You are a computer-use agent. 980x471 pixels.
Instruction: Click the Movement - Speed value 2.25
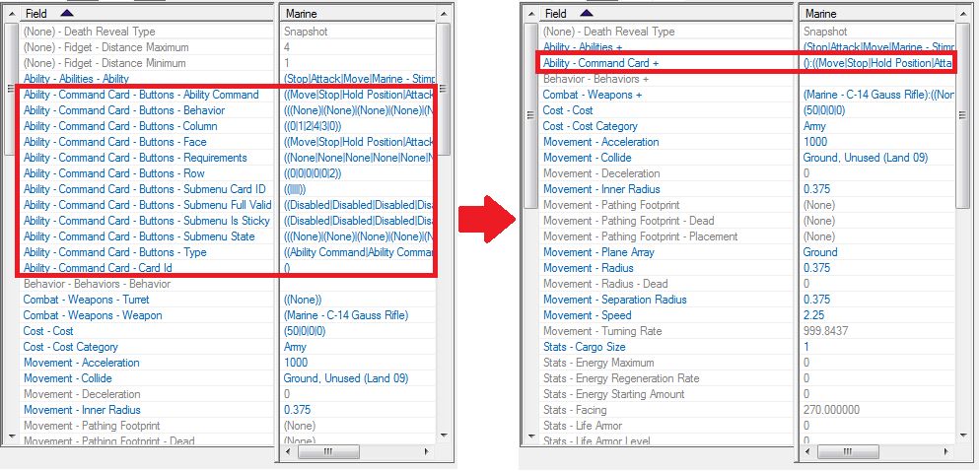[x=815, y=315]
